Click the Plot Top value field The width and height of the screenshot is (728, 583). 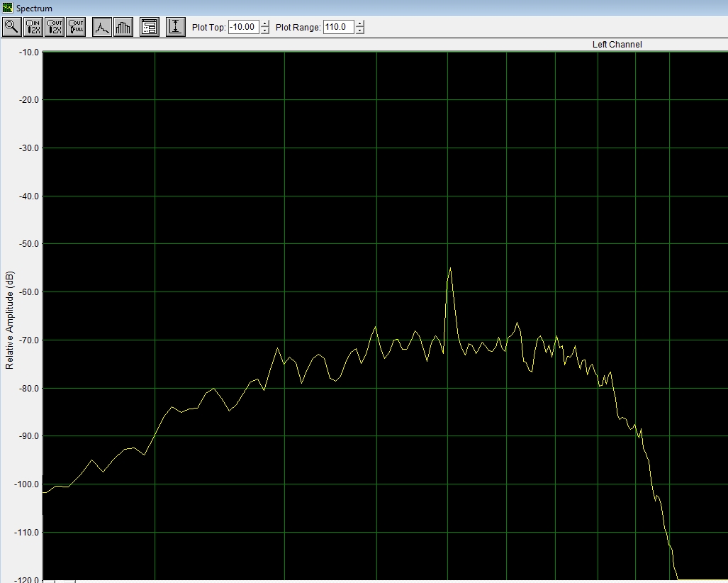(244, 28)
